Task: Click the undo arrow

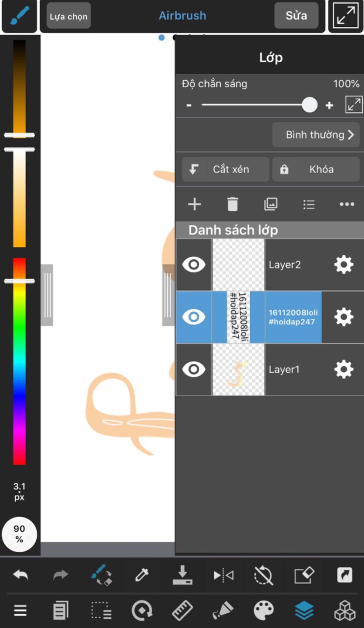Action: click(x=21, y=574)
